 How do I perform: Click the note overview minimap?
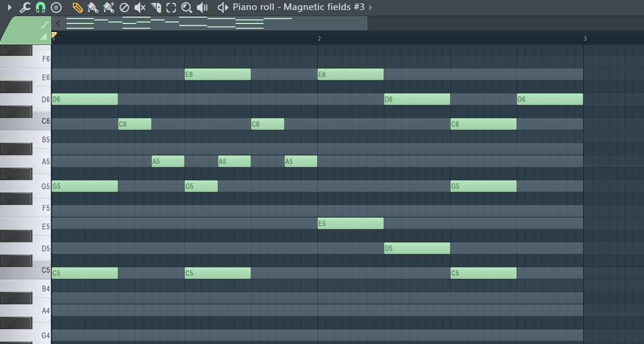click(216, 23)
